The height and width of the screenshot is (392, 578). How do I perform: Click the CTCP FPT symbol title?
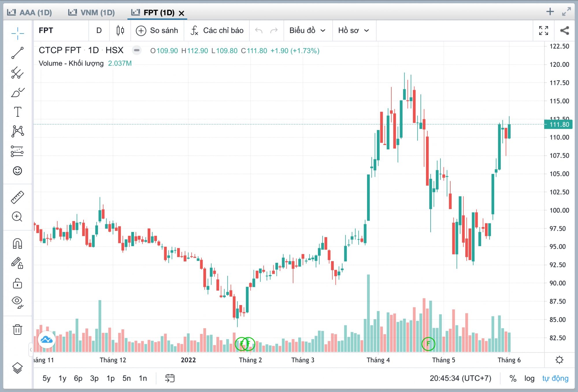(x=60, y=50)
